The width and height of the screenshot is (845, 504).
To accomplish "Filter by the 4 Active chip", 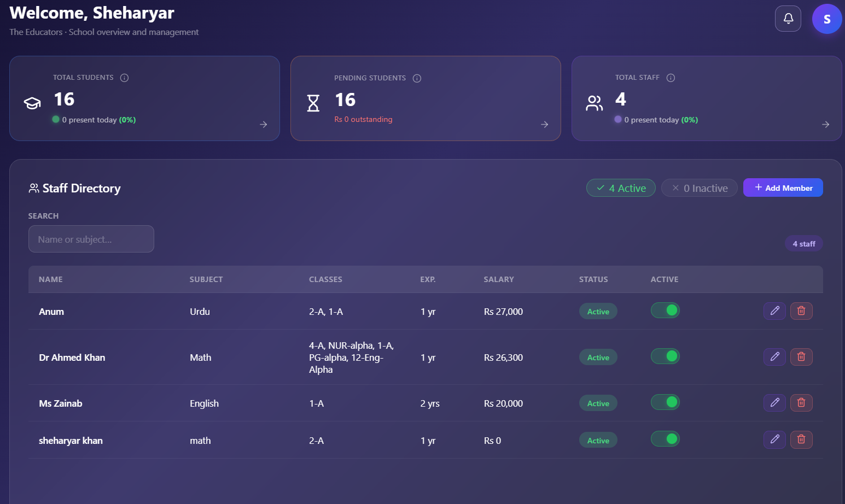I will tap(621, 188).
